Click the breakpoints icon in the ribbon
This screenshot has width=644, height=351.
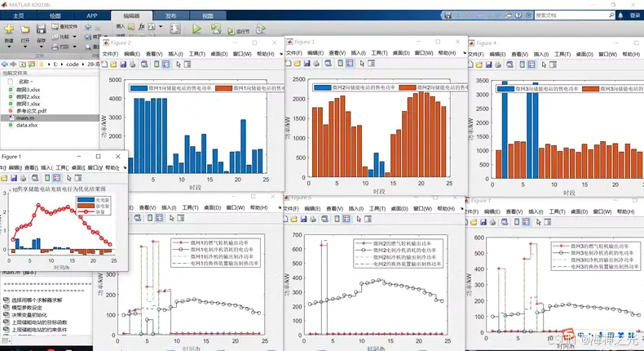tap(175, 29)
